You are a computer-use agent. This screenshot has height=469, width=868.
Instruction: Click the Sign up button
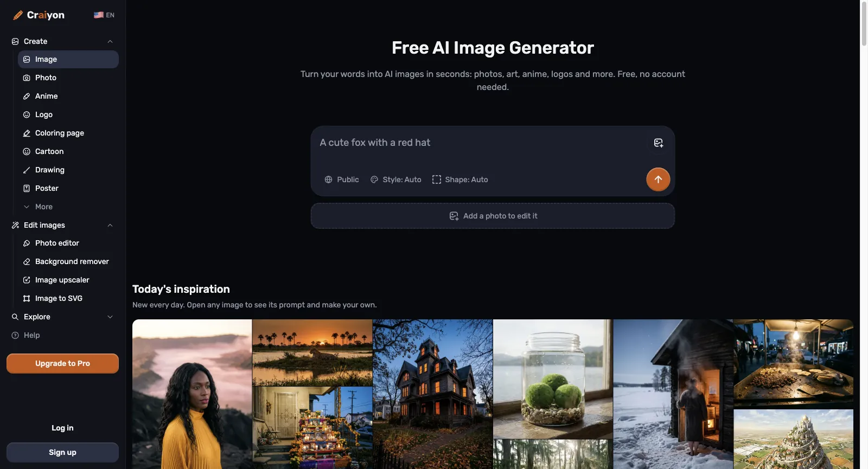pyautogui.click(x=62, y=453)
